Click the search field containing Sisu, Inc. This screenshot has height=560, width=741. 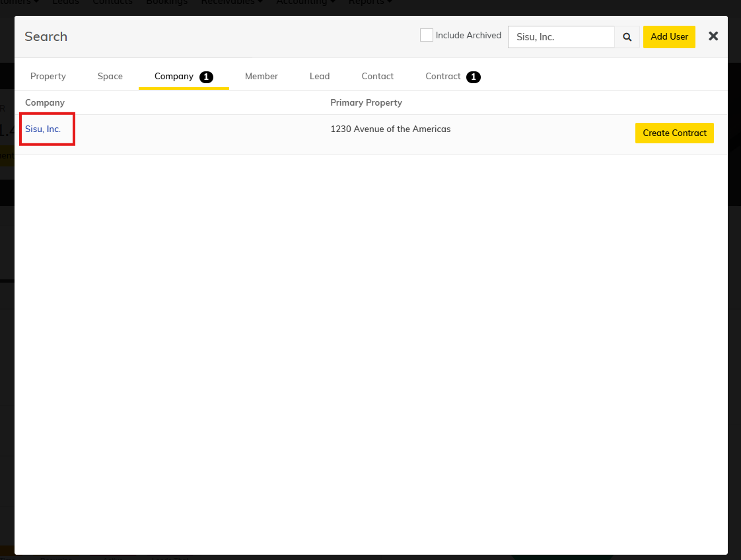point(561,37)
